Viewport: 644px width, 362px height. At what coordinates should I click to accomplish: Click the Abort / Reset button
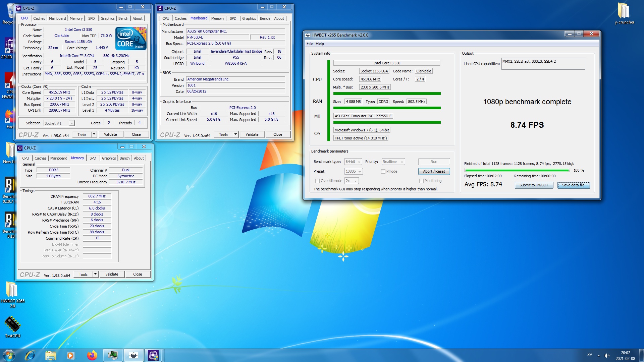point(434,171)
